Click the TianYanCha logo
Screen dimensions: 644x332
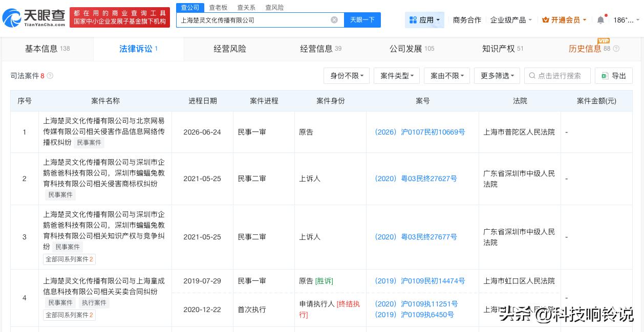point(34,18)
